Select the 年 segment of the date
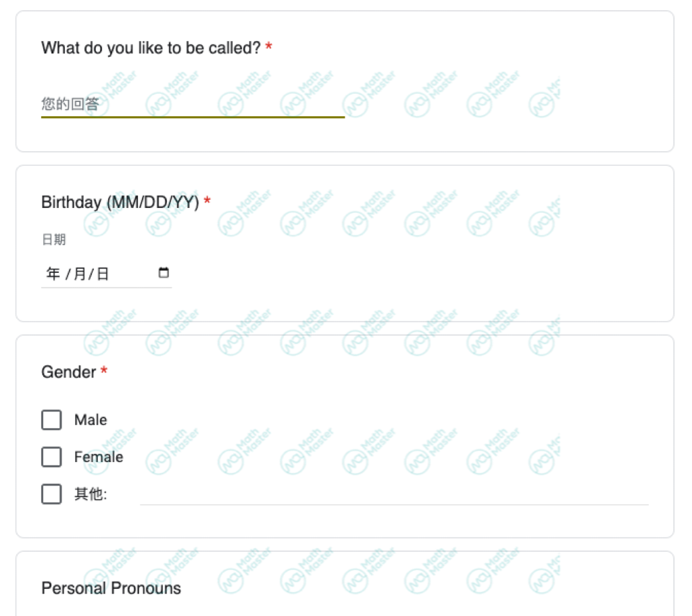This screenshot has height=616, width=692. (x=53, y=274)
